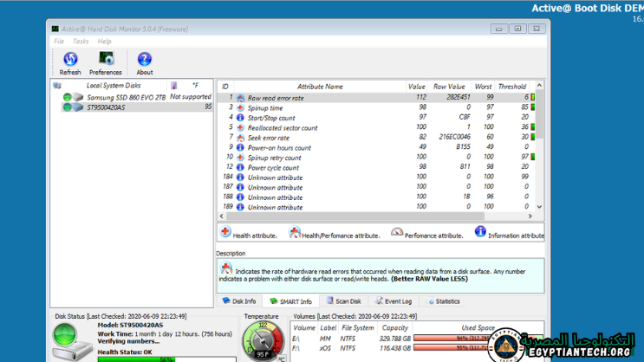The height and width of the screenshot is (362, 644).
Task: Open Preferences from the toolbar
Action: 106,63
